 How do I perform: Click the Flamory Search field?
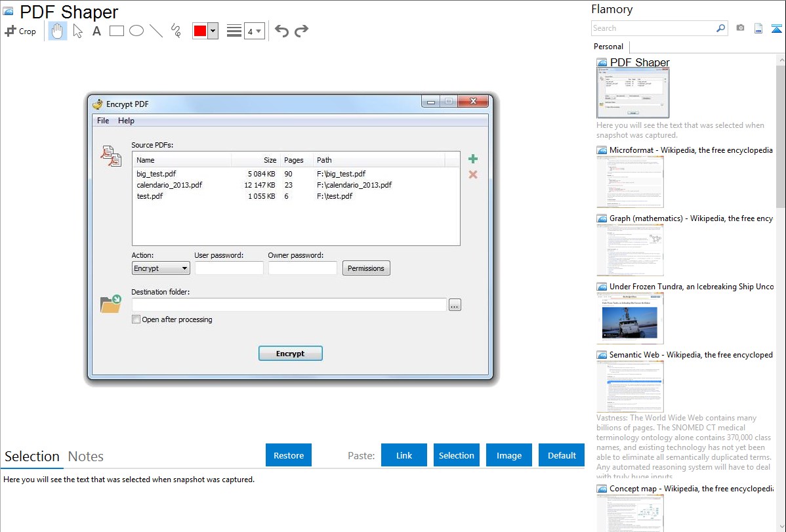(653, 28)
